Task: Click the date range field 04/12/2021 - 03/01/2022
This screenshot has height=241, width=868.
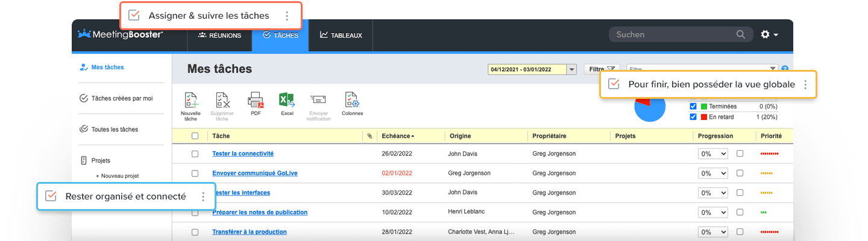Action: pos(527,69)
